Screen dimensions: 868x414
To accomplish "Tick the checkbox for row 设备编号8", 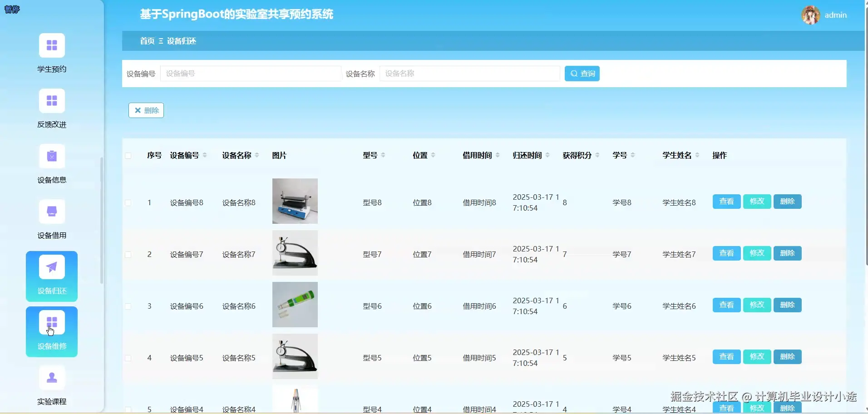I will click(128, 202).
